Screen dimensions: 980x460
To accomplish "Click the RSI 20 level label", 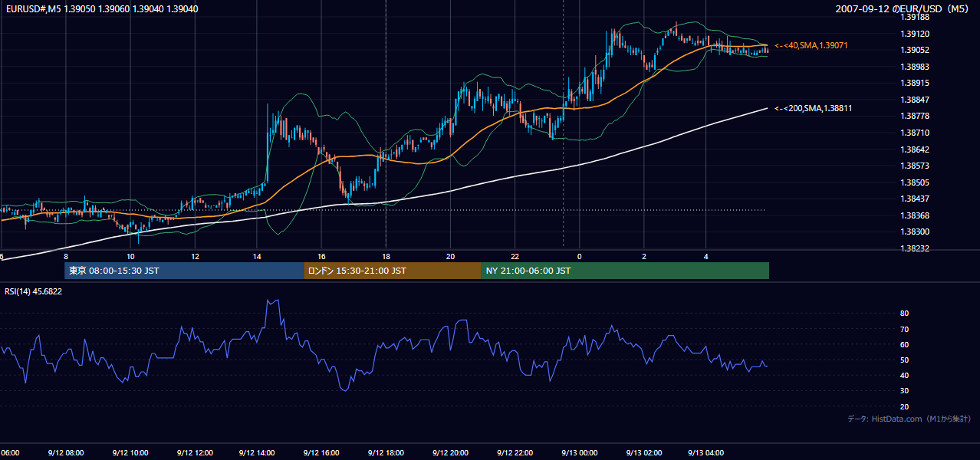I will click(x=905, y=406).
